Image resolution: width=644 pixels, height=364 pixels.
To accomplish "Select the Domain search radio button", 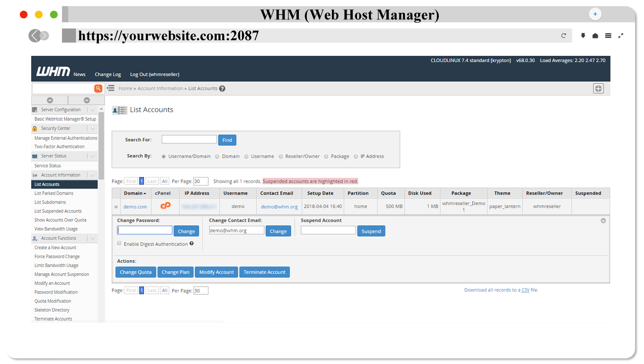I will pos(218,156).
